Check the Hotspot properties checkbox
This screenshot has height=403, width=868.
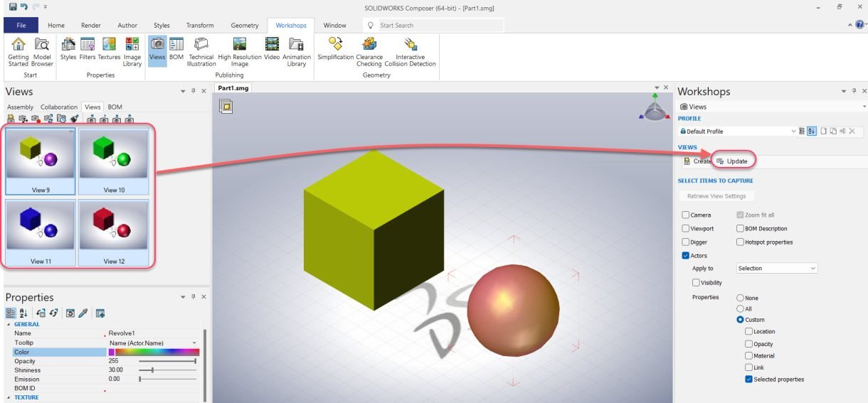(740, 242)
